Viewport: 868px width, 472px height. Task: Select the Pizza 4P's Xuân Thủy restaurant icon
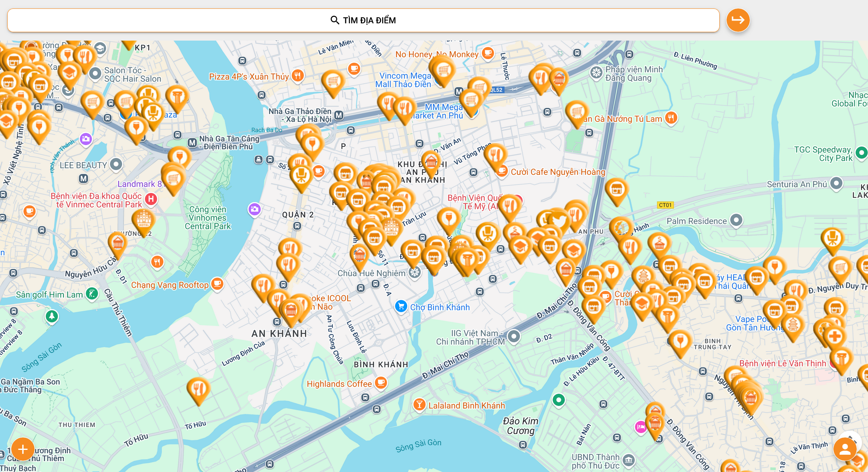(297, 76)
